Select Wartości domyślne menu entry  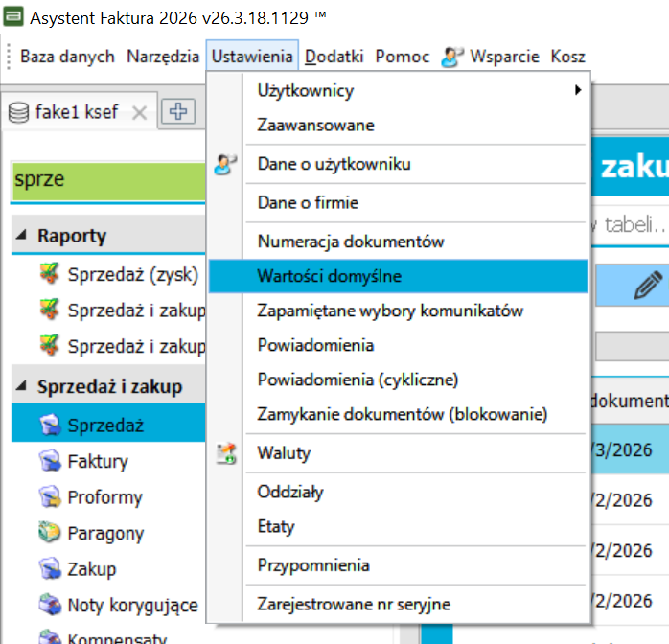(329, 276)
